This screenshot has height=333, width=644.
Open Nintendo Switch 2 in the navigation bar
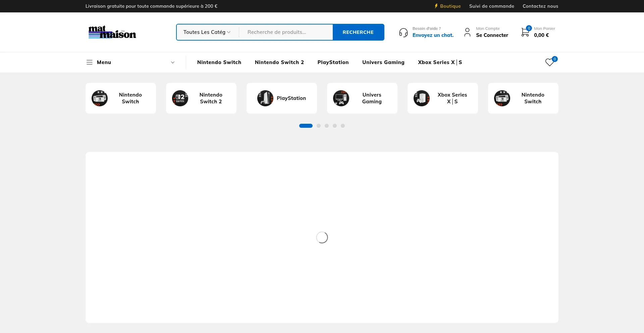click(279, 62)
